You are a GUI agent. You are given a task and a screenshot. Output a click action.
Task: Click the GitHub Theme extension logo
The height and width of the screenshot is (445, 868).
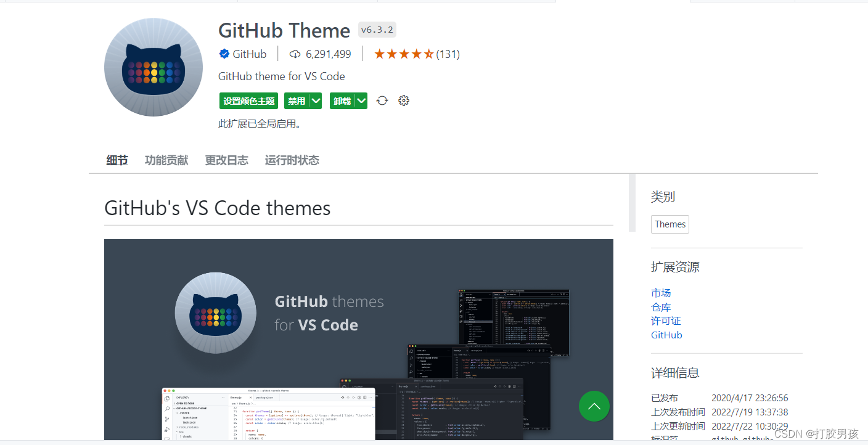point(154,67)
